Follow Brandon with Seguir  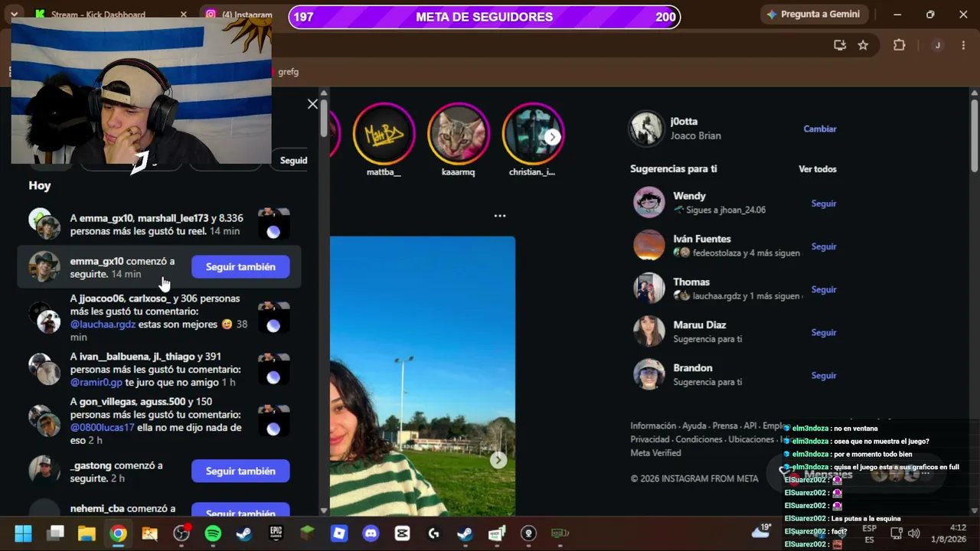coord(824,375)
